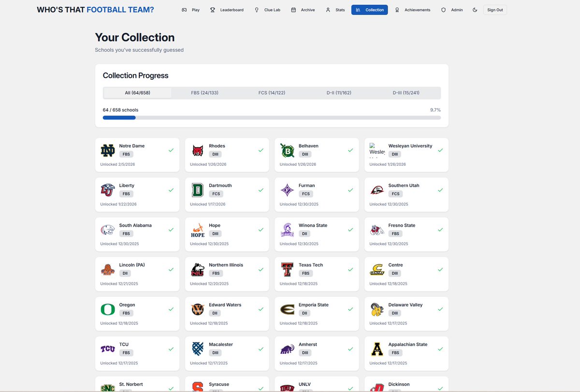Click the Hope logo
The height and width of the screenshot is (392, 580).
point(197,231)
